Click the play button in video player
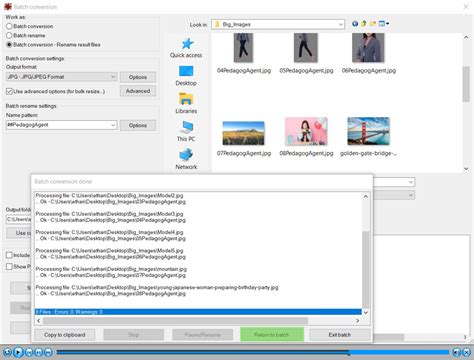Screen dimensions: 474x360 point(18,352)
